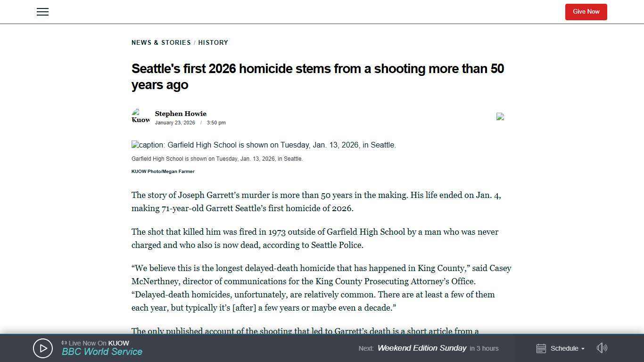Click the Give Now donate button
644x362 pixels.
click(586, 12)
